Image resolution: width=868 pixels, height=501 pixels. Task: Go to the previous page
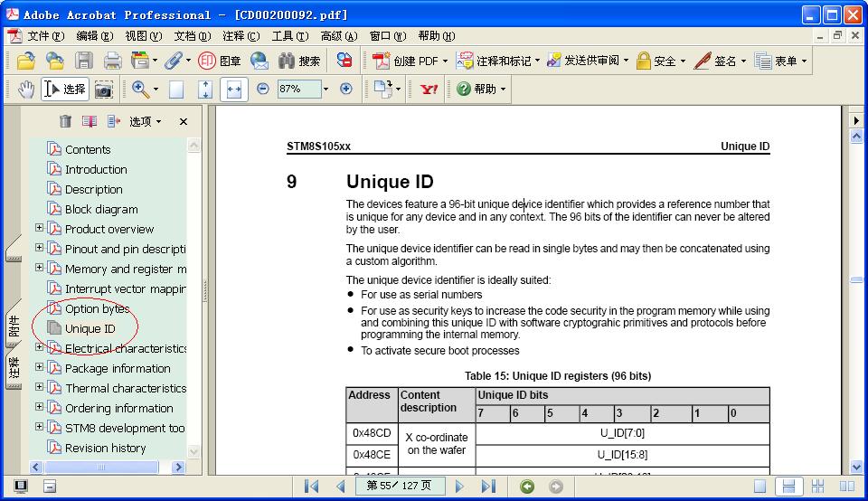(x=341, y=486)
